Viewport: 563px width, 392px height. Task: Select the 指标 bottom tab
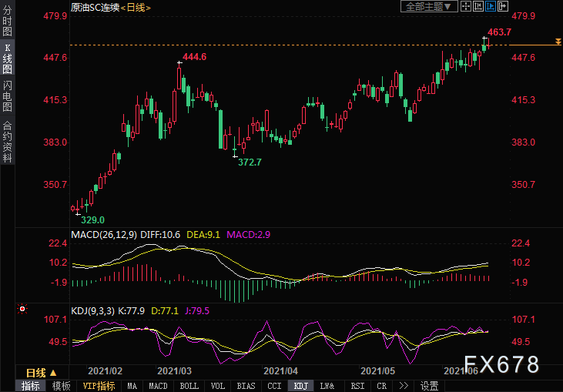[30, 387]
